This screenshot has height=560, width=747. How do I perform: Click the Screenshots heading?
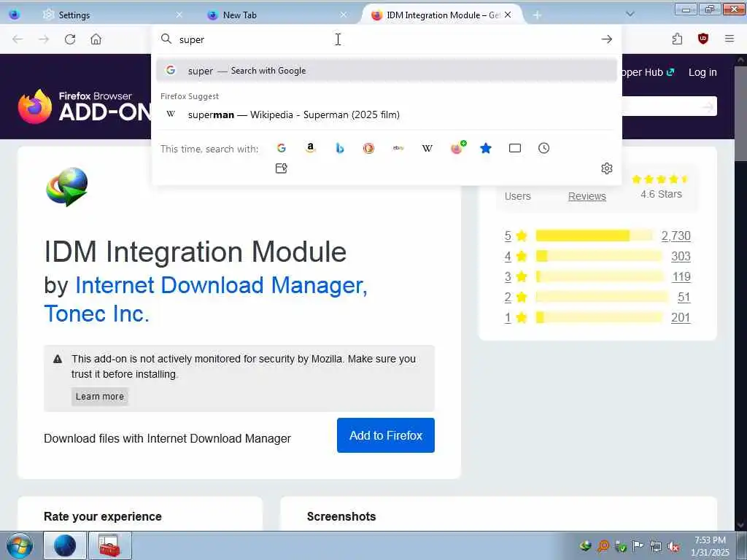coord(341,516)
